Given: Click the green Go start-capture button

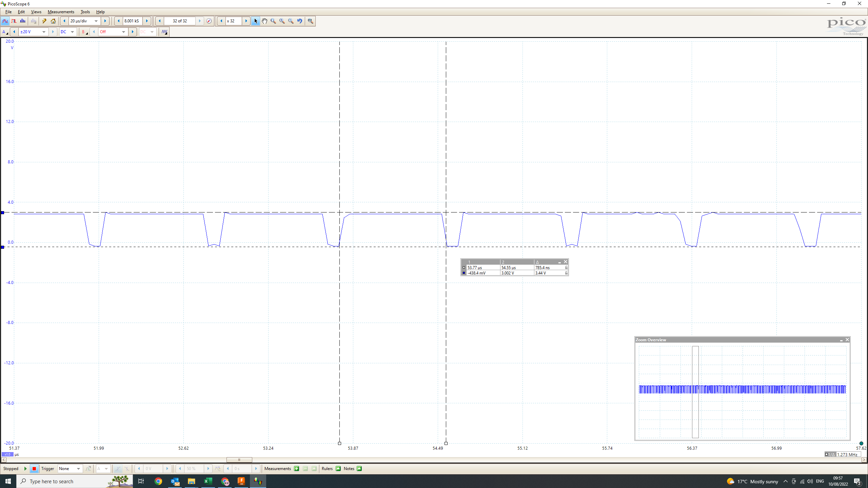Looking at the screenshot, I should click(x=25, y=469).
